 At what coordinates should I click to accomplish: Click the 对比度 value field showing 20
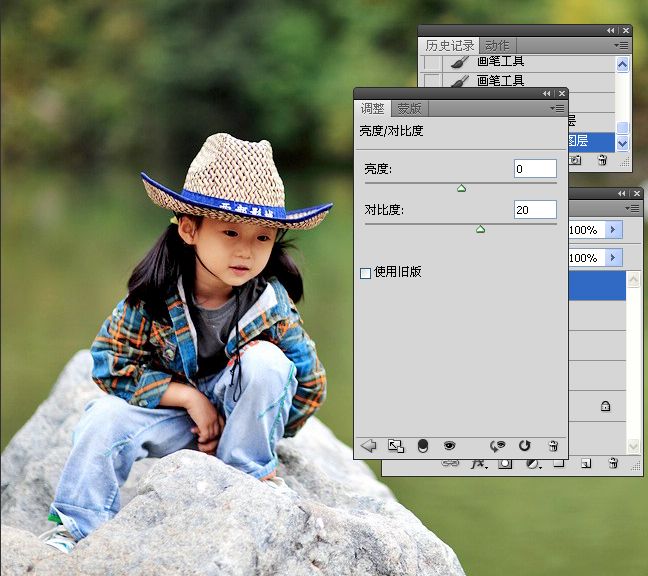535,210
